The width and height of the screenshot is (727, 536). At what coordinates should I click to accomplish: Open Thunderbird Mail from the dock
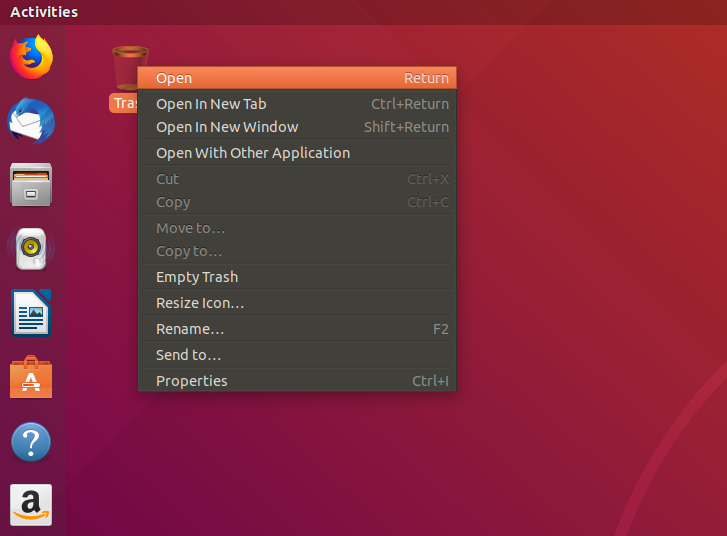pos(31,121)
